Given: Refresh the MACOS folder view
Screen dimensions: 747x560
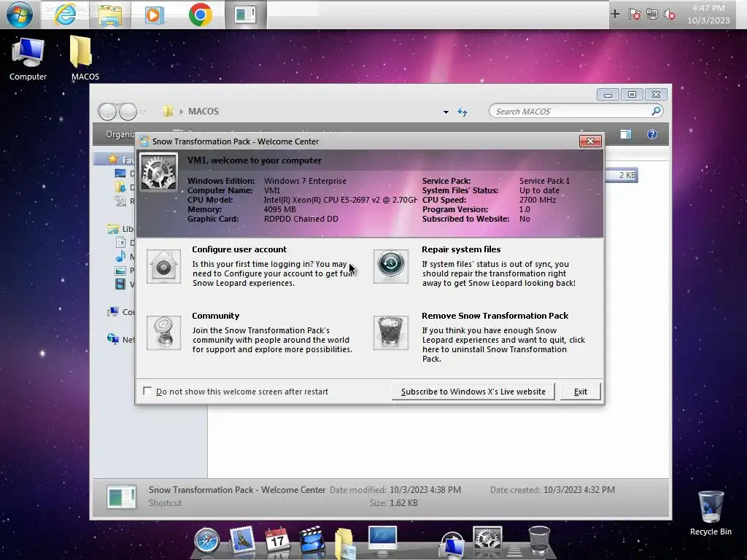Looking at the screenshot, I should tap(462, 112).
